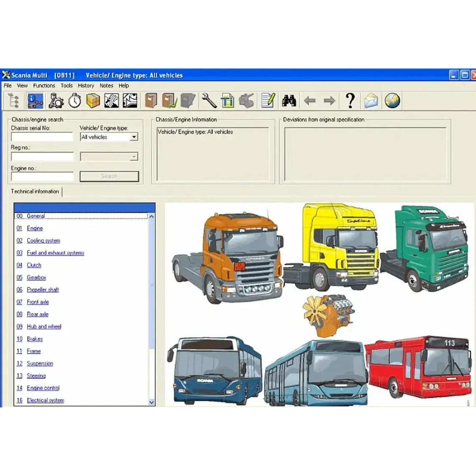This screenshot has width=476, height=476.
Task: Open the document table list icon
Action: 228,101
